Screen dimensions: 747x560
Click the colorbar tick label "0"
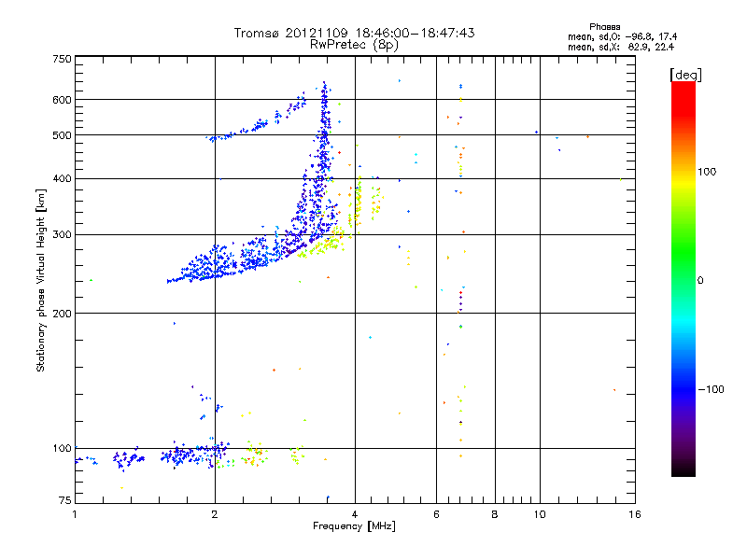pyautogui.click(x=700, y=281)
